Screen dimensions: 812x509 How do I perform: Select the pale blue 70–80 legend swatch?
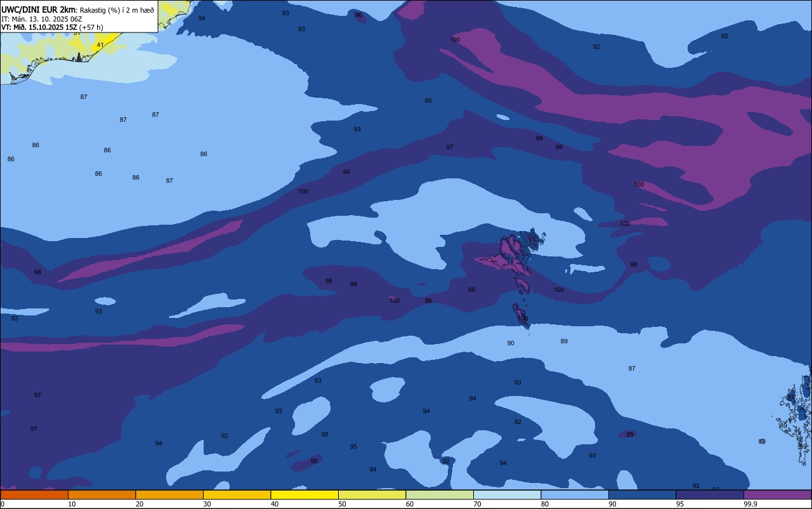(x=507, y=494)
